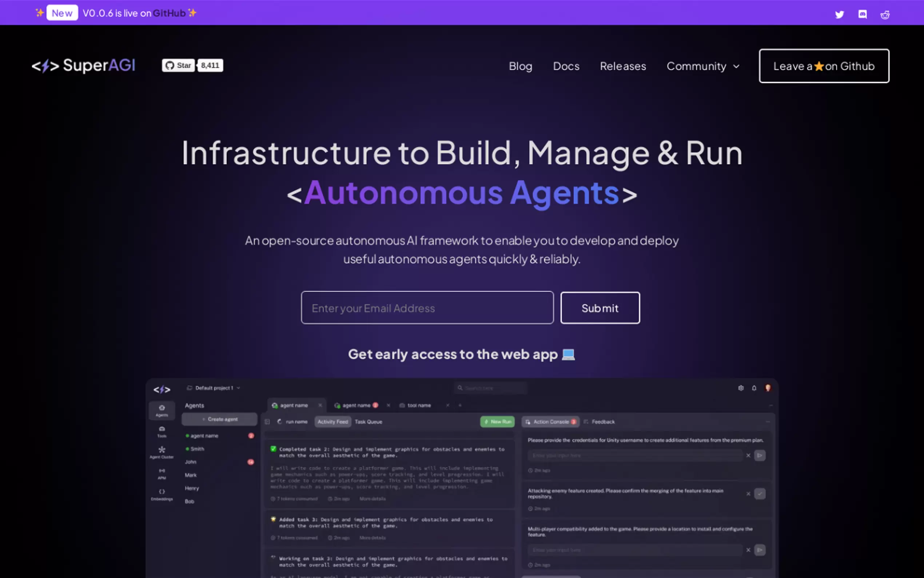This screenshot has height=578, width=924.
Task: Go to the Blog page
Action: (520, 66)
